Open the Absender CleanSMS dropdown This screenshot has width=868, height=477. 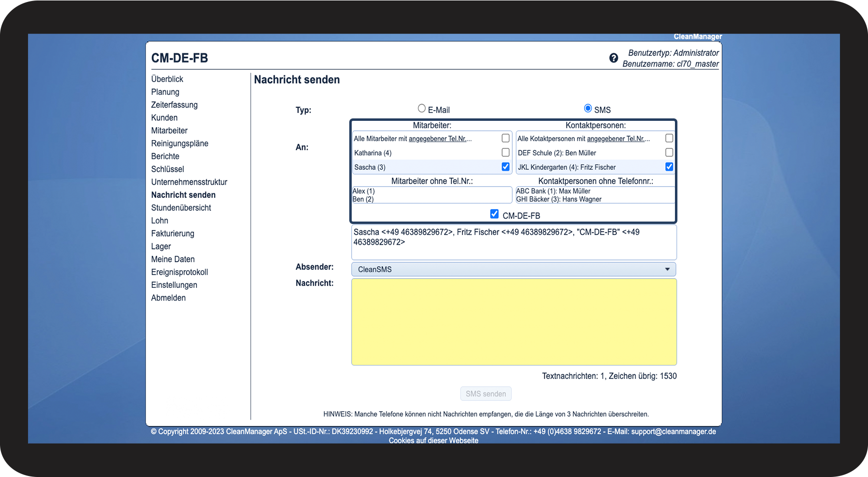[x=513, y=269]
